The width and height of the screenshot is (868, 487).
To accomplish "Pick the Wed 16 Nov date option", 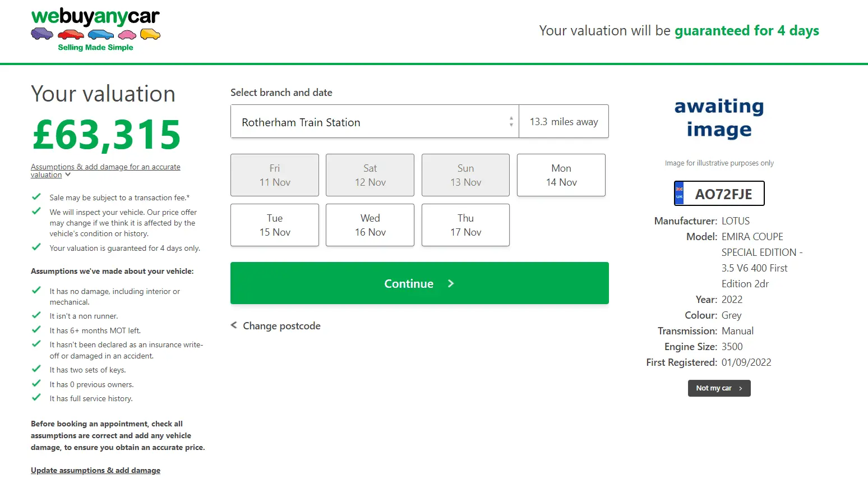I will click(370, 225).
